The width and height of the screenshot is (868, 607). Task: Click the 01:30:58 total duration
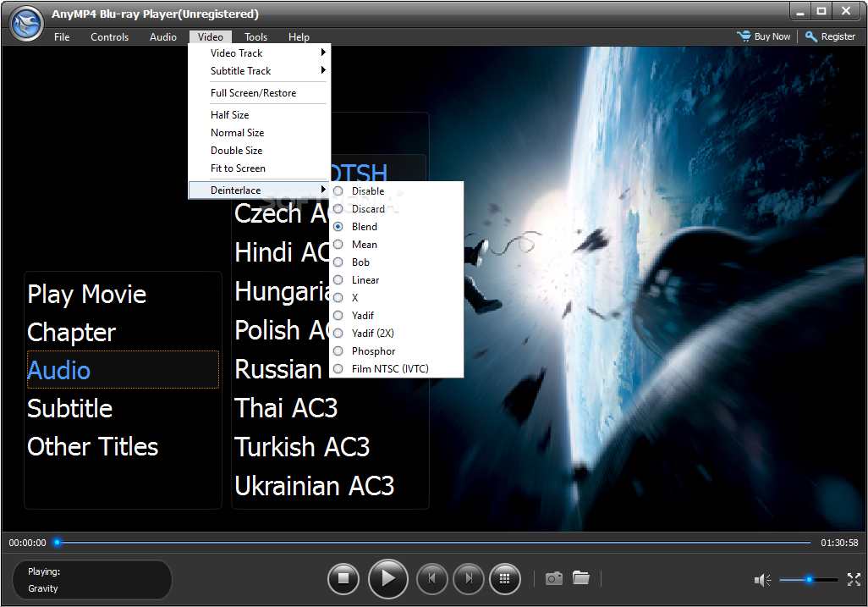pos(839,543)
